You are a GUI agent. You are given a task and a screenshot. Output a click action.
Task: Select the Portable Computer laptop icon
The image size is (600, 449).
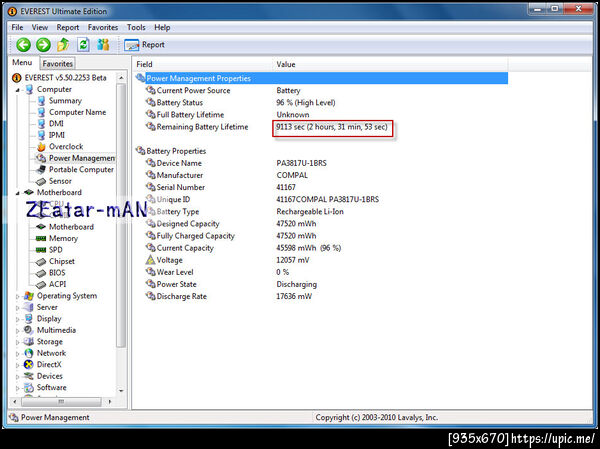[x=41, y=170]
